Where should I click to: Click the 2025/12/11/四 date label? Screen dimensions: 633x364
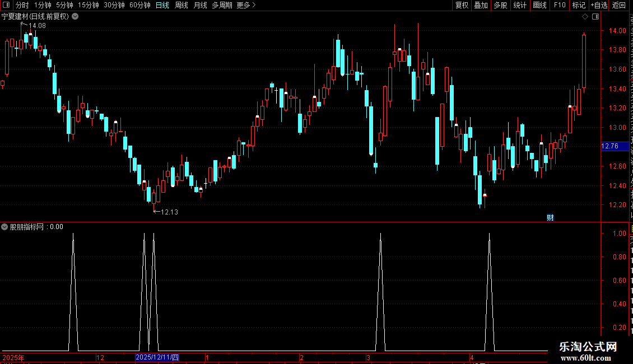[x=157, y=357]
